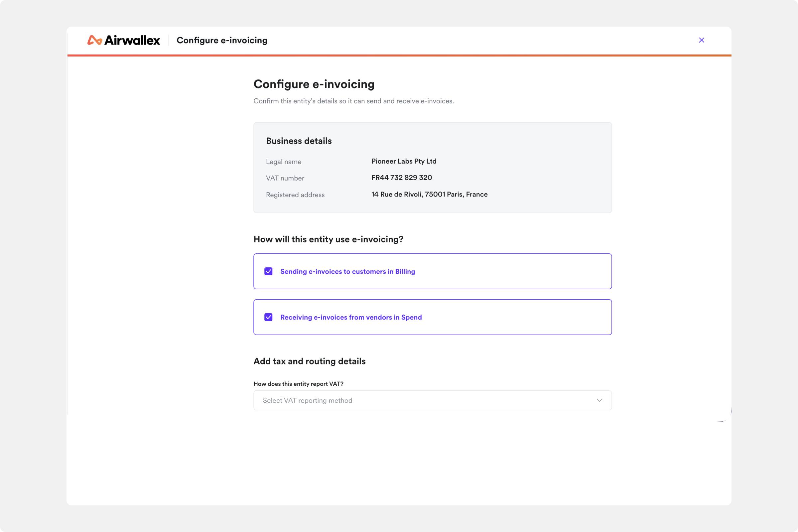
Task: Open the VAT reporting method dropdown
Action: (433, 400)
